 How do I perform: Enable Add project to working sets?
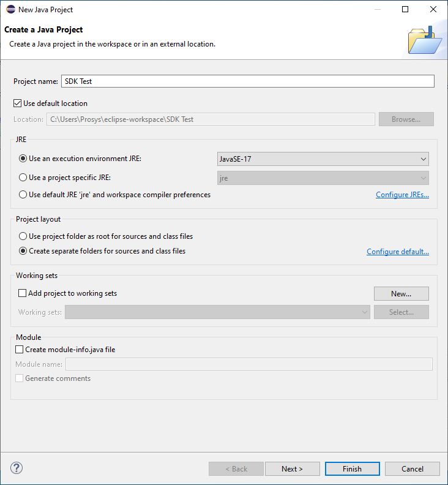point(23,293)
